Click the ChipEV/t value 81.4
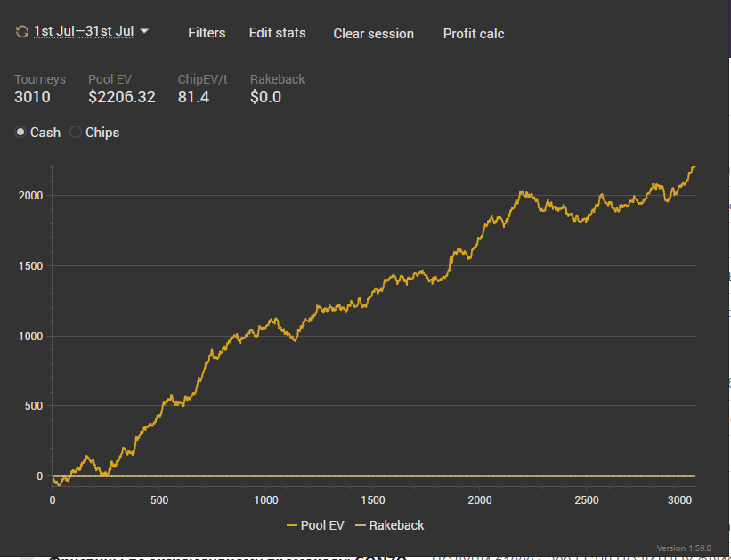The height and width of the screenshot is (560, 731). [x=193, y=97]
